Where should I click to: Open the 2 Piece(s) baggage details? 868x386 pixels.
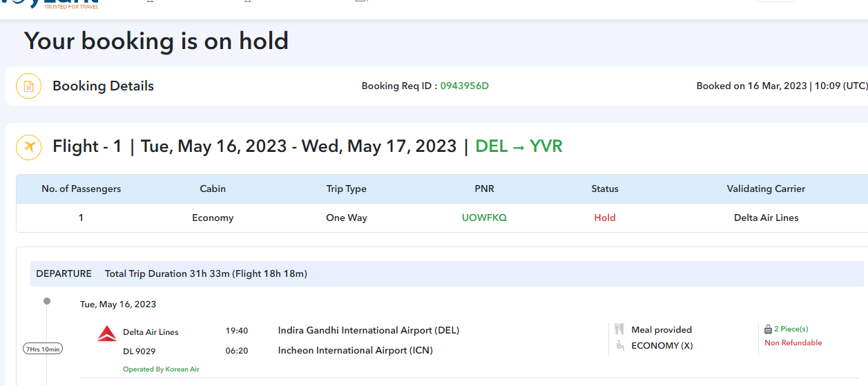click(791, 329)
